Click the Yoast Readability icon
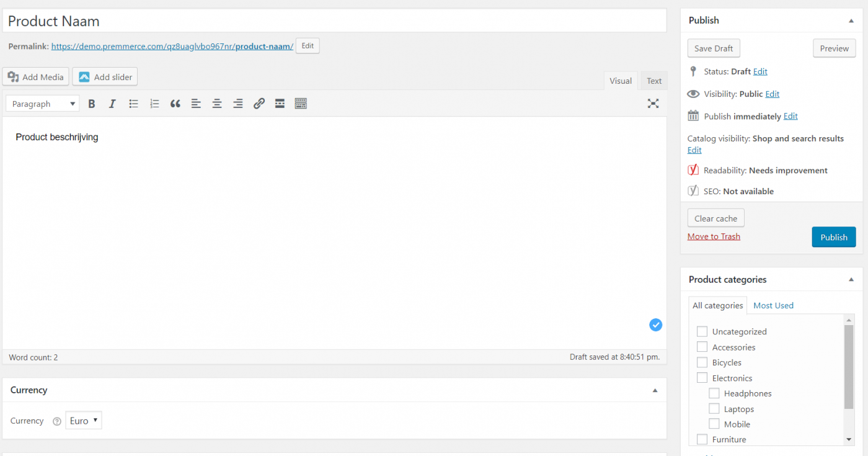Image resolution: width=868 pixels, height=456 pixels. point(693,170)
